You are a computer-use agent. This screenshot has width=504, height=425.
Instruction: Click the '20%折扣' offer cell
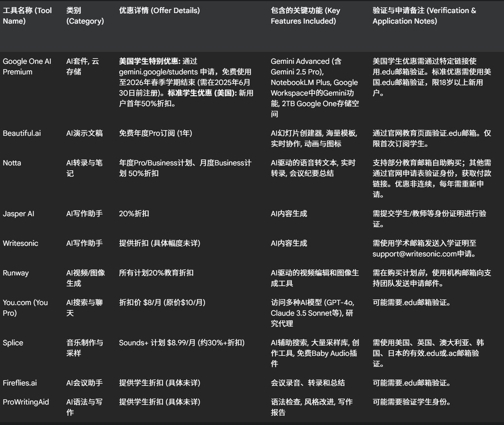134,214
